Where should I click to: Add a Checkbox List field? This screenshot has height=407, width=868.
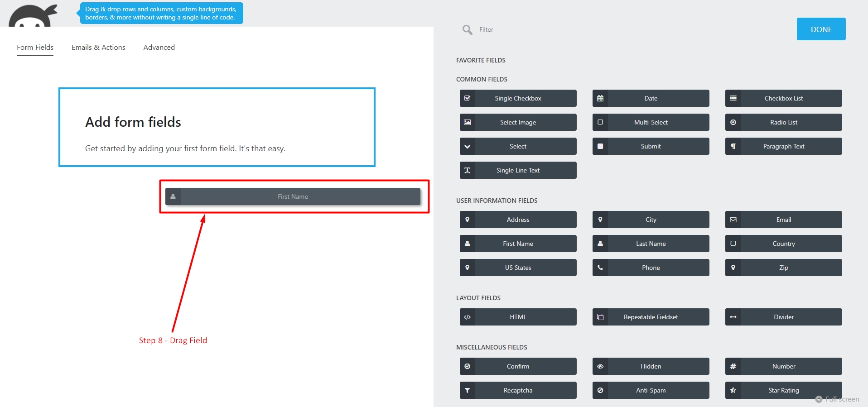tap(783, 98)
